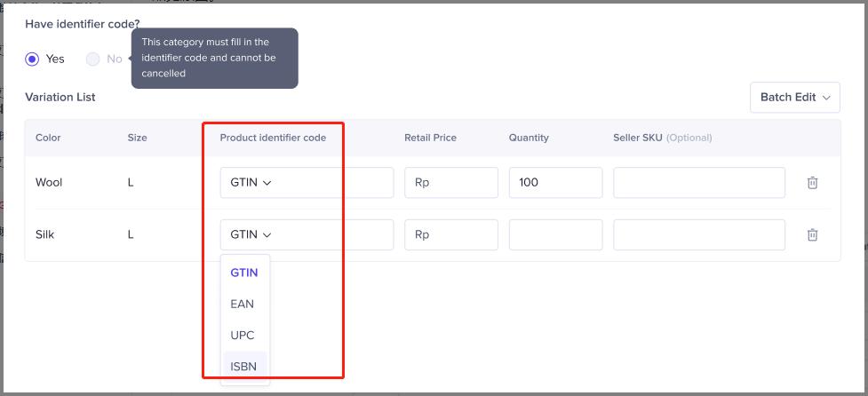The image size is (868, 396).
Task: Choose EAN from identifier list
Action: click(x=243, y=304)
